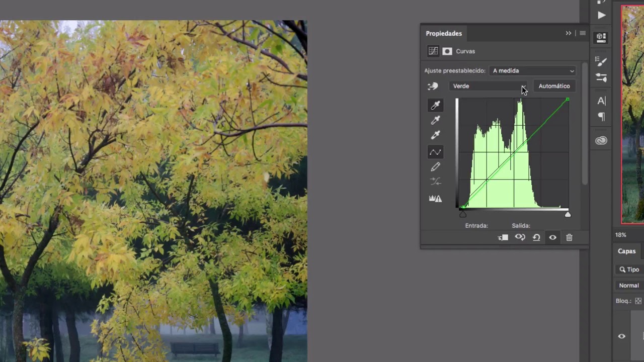The height and width of the screenshot is (362, 644).
Task: Click the top-right green curve point
Action: click(x=568, y=100)
